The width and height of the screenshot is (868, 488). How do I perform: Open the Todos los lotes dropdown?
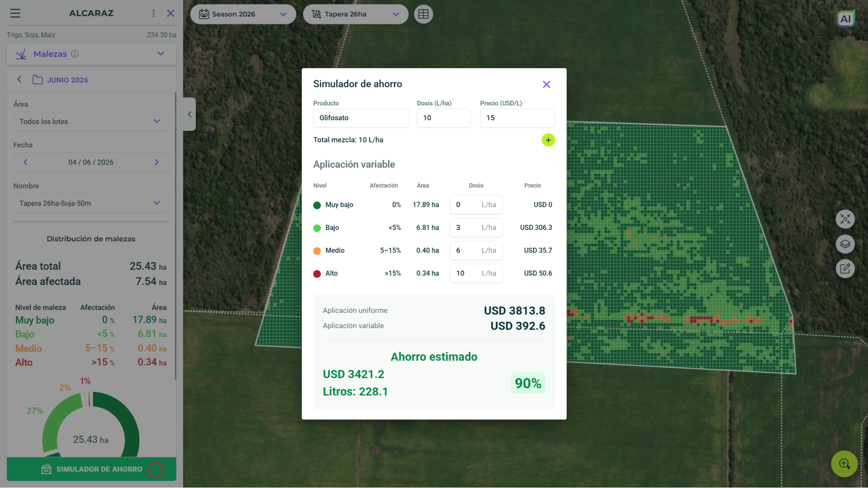click(91, 121)
